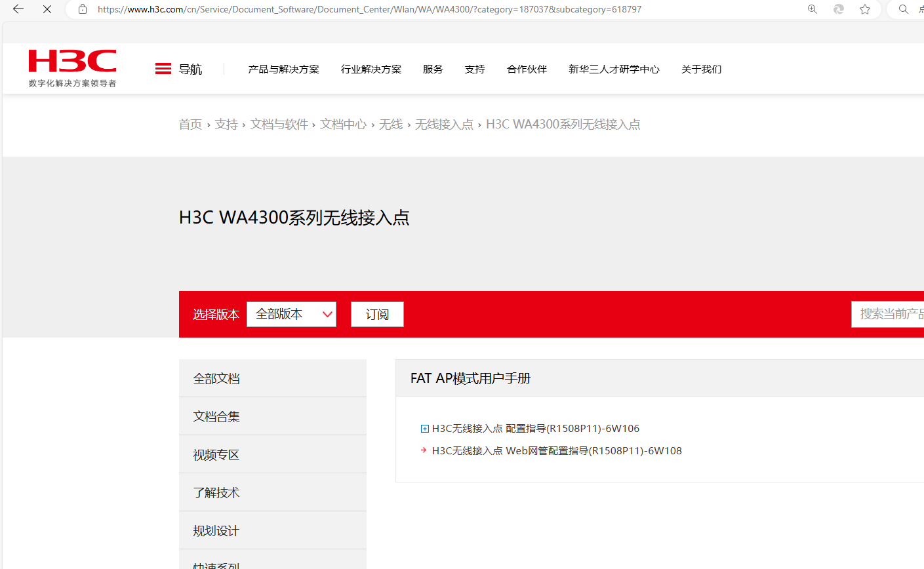Go to 支持 in the breadcrumb
Screen dimensions: 924x569
click(226, 125)
